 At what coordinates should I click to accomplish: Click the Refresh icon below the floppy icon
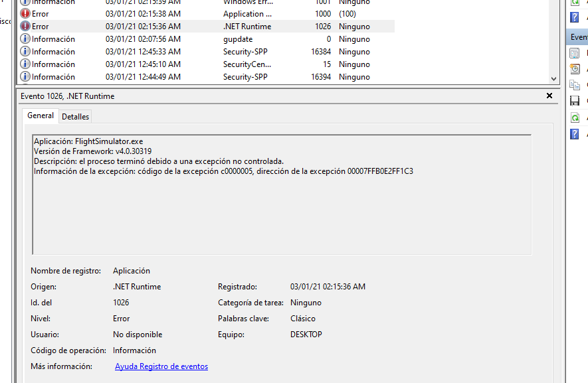575,117
